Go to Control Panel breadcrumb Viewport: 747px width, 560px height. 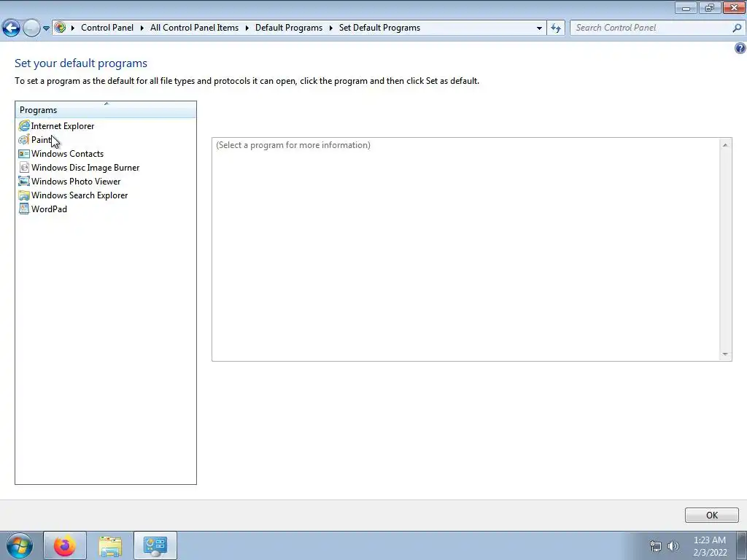[107, 28]
